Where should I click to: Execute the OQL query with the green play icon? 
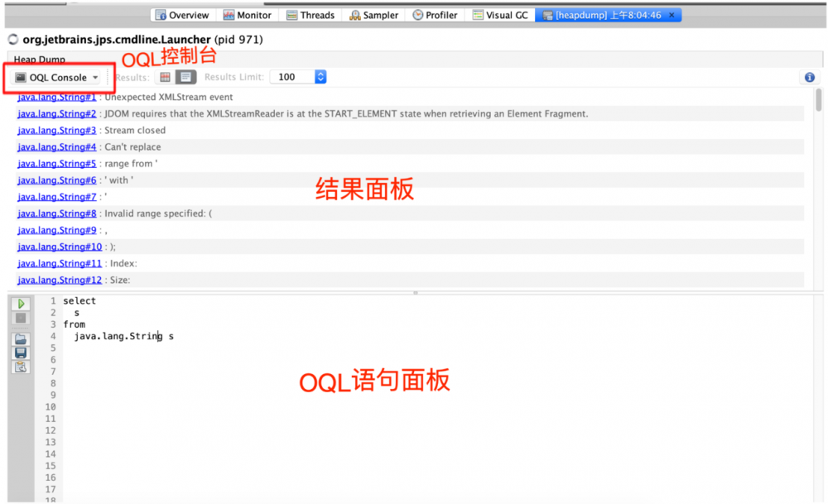21,304
